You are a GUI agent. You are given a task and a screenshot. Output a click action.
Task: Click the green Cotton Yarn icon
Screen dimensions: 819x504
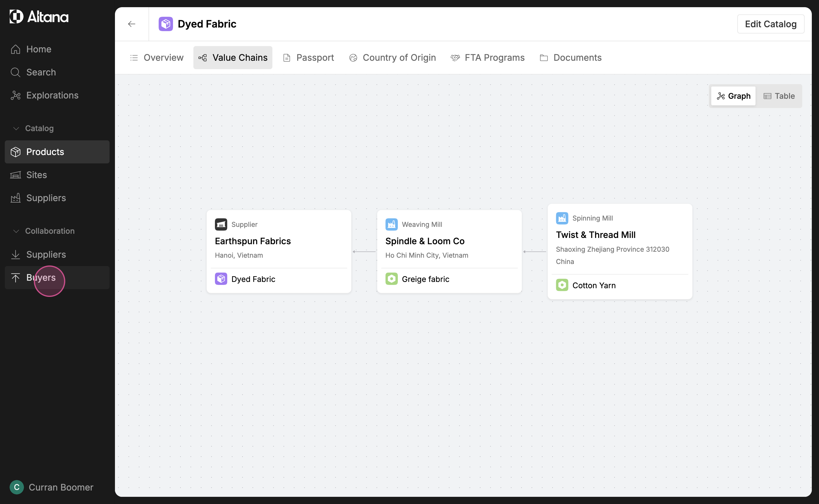[x=562, y=285]
